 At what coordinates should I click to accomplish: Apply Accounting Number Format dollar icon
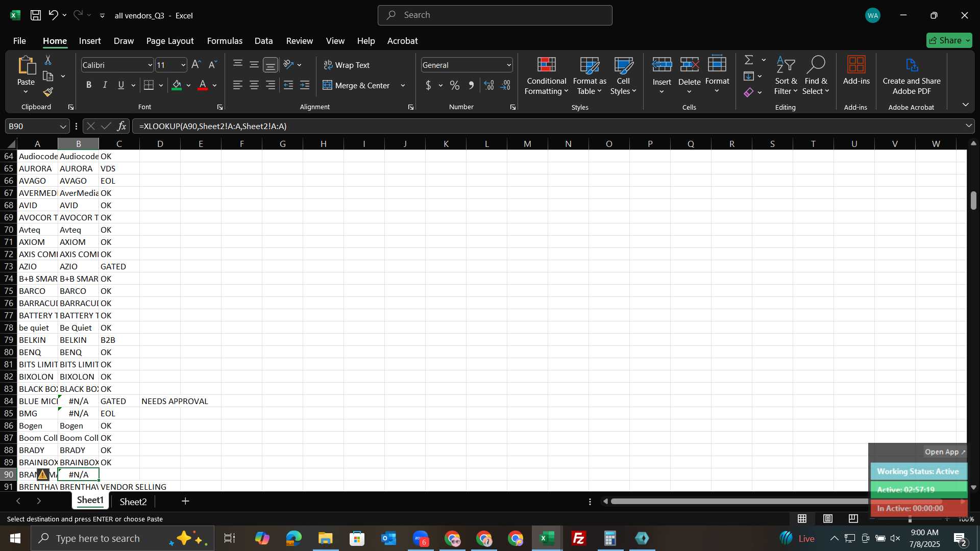click(x=428, y=86)
